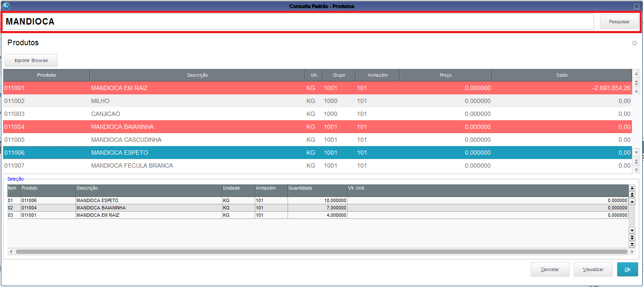Click the Pesquisar button

[x=619, y=22]
